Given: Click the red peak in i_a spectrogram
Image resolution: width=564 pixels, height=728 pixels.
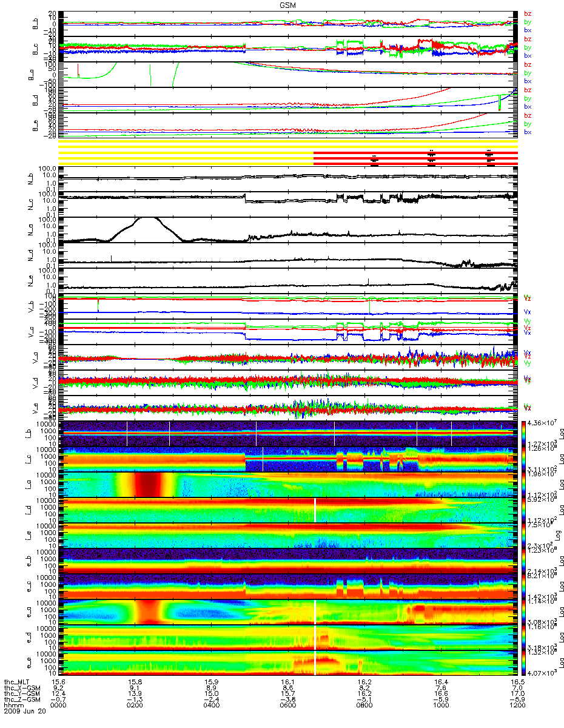Looking at the screenshot, I should (x=149, y=484).
